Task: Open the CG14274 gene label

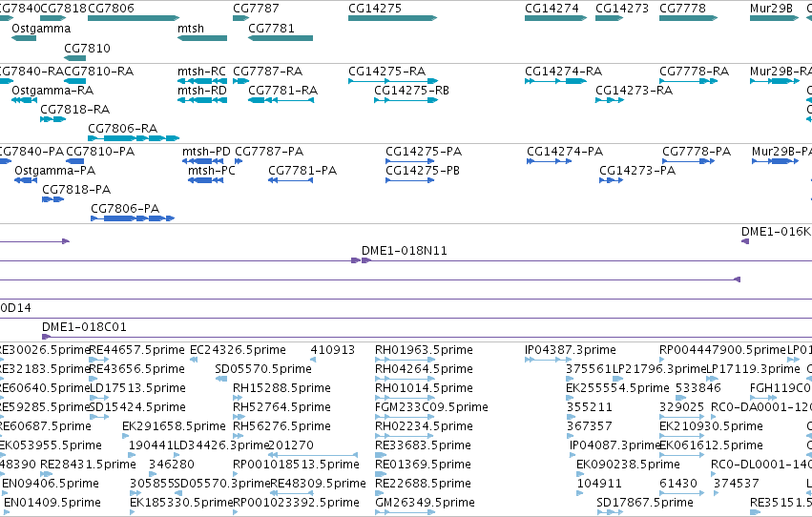Action: click(552, 9)
